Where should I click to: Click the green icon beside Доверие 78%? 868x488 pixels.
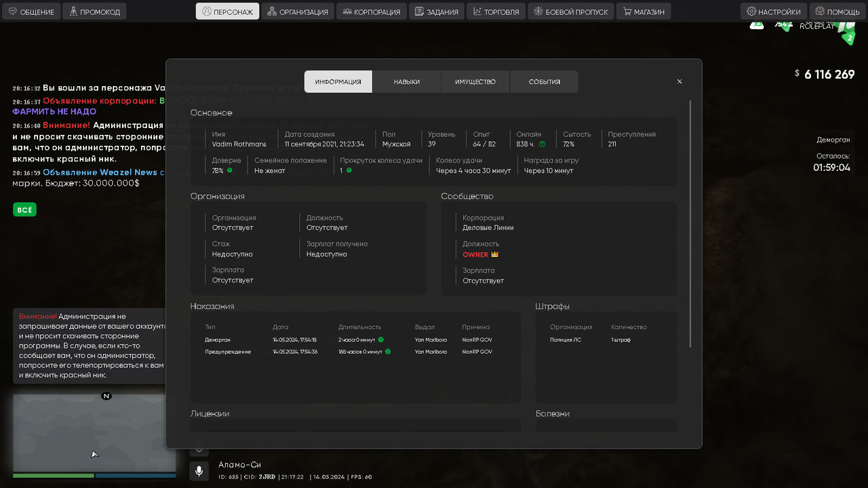(x=230, y=170)
